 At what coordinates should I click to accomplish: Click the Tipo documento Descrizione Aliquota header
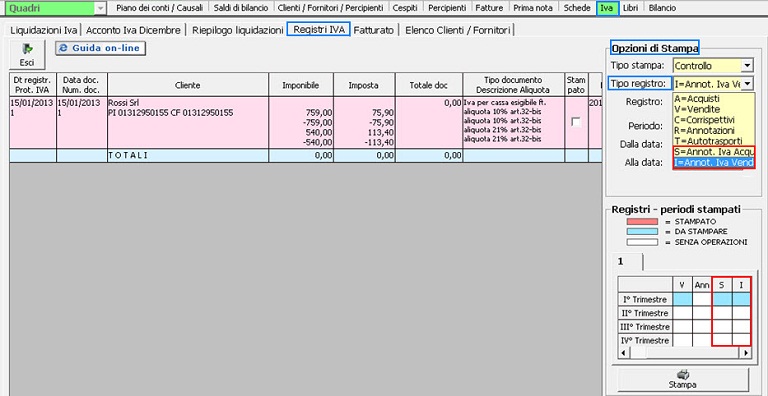coord(513,85)
